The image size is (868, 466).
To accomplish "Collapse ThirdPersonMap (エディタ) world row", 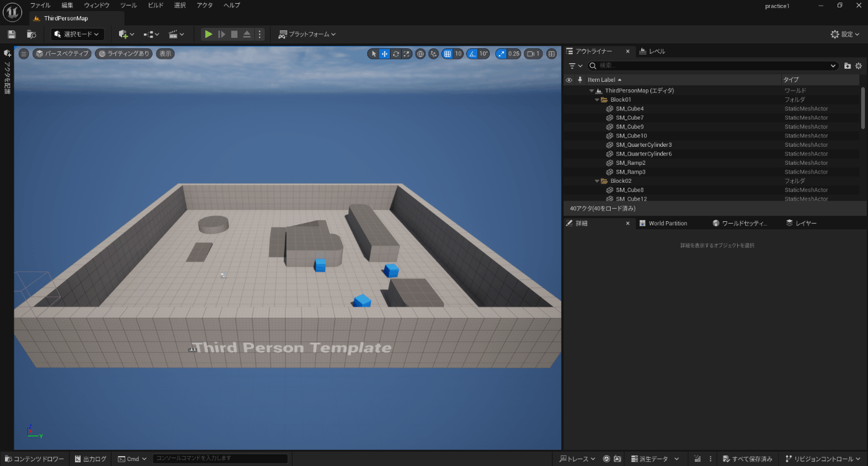I will coord(591,90).
